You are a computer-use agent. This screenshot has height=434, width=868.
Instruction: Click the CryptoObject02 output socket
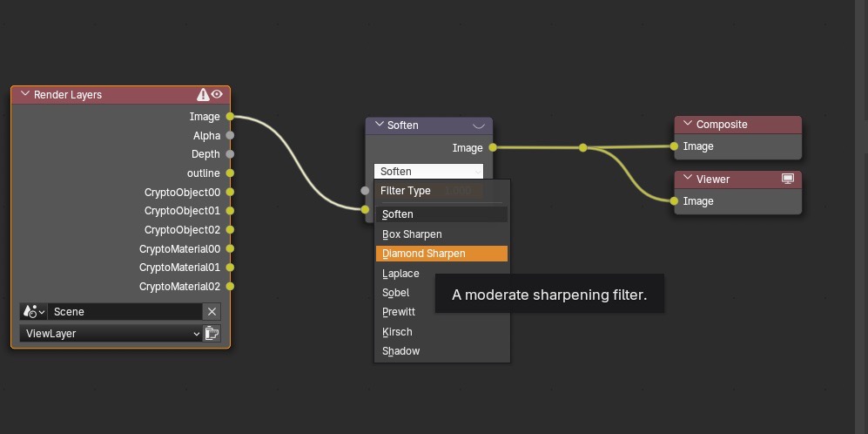pyautogui.click(x=230, y=229)
